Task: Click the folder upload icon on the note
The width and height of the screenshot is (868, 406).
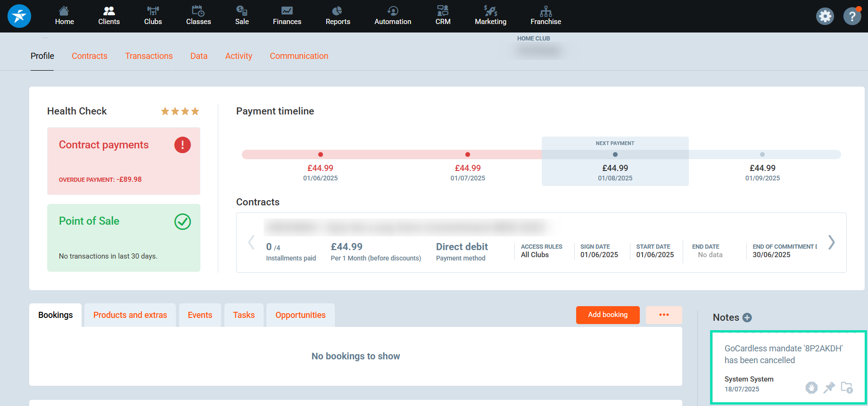Action: [x=847, y=388]
